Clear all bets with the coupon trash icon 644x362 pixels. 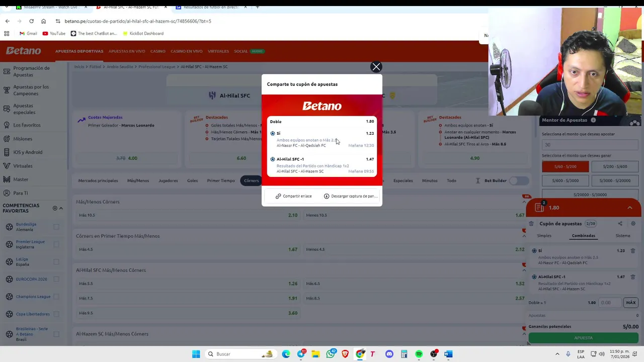click(531, 224)
